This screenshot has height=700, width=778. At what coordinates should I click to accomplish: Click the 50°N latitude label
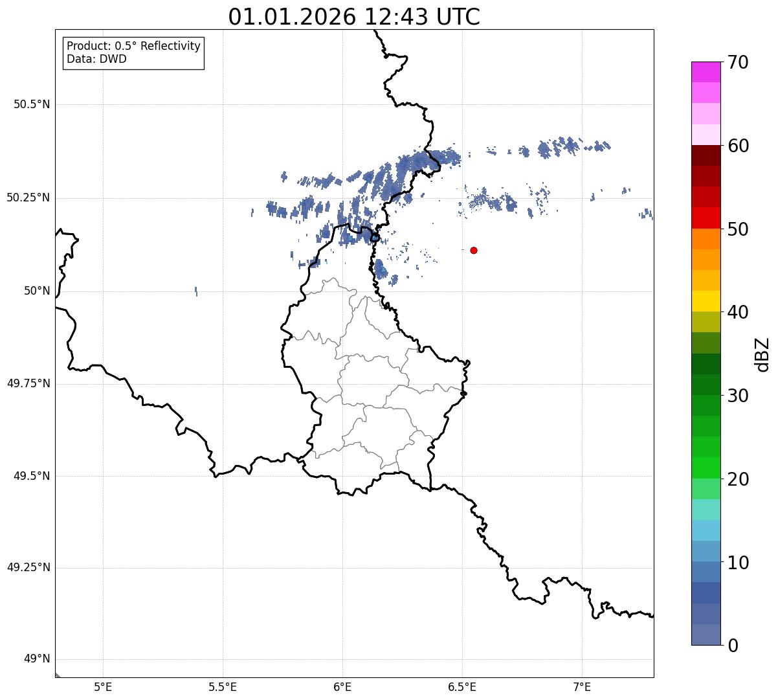[37, 291]
